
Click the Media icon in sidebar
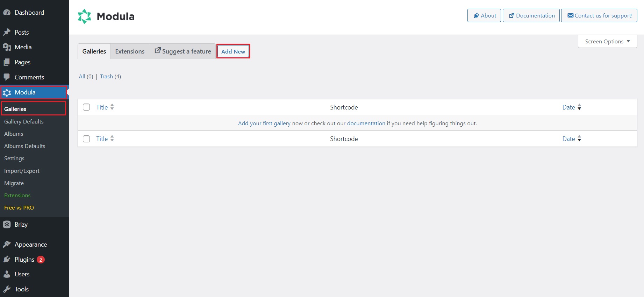[x=7, y=47]
